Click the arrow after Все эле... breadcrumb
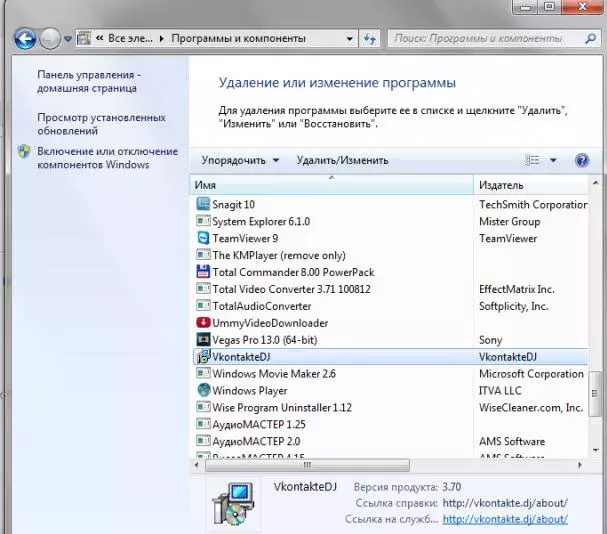 pyautogui.click(x=162, y=38)
